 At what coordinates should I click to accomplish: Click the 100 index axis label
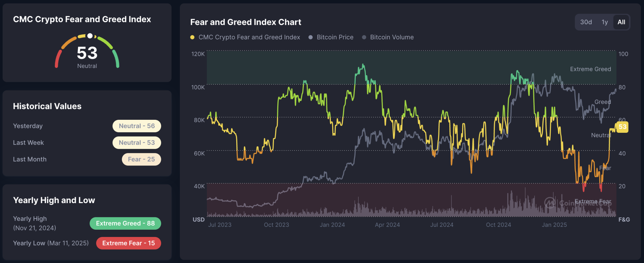pyautogui.click(x=623, y=54)
